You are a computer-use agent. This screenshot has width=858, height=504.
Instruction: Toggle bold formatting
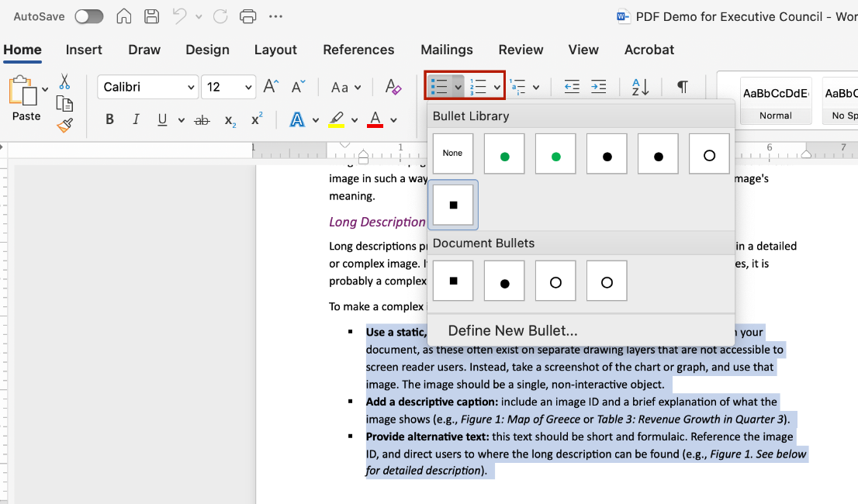pos(109,119)
